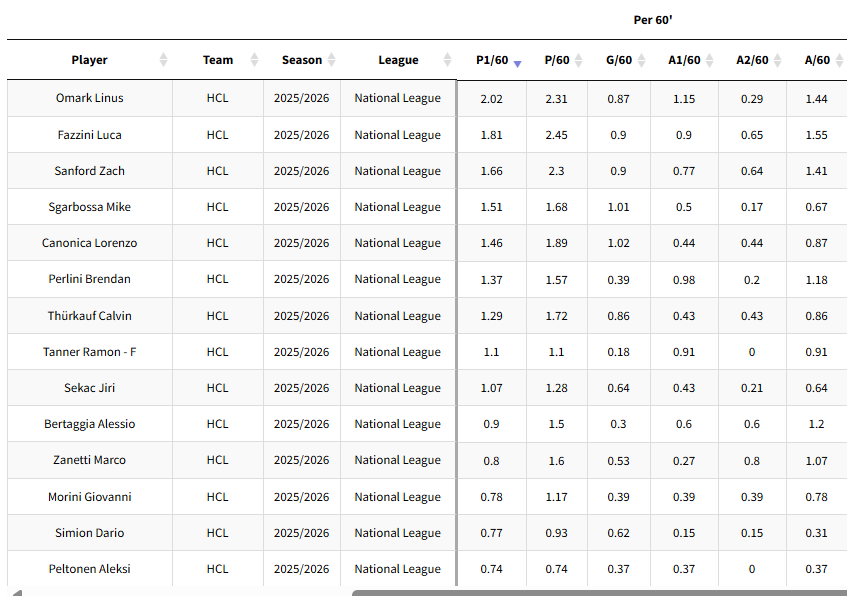Select National League cell for Sekac Jiri
847x596 pixels.
click(397, 388)
